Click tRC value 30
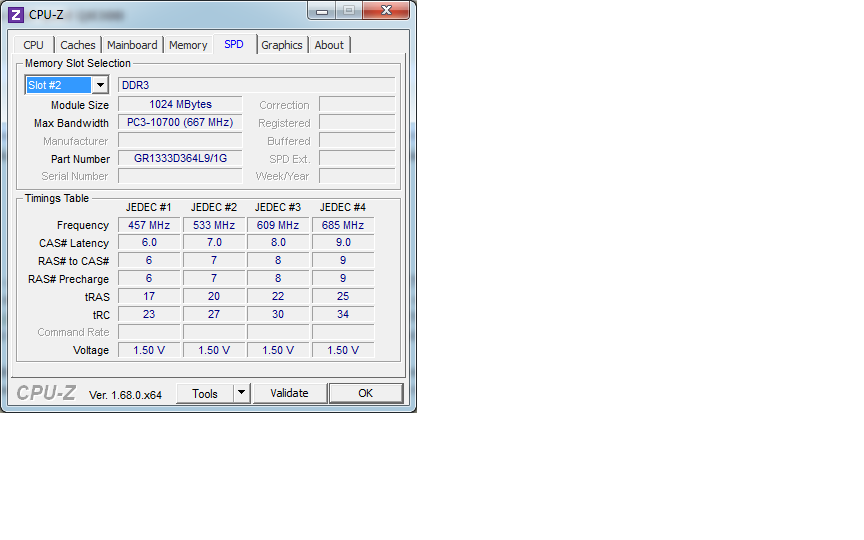This screenshot has width=864, height=540. pos(278,315)
